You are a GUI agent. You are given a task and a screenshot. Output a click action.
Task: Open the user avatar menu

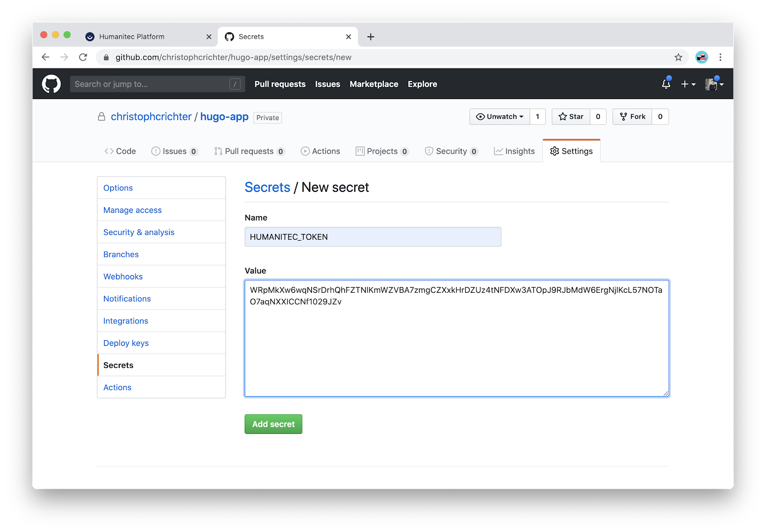[x=714, y=84]
